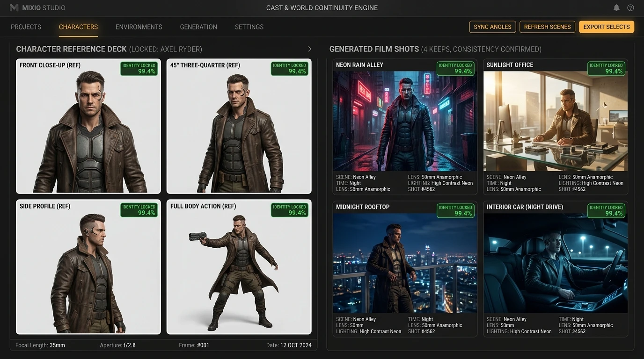The image size is (644, 359).
Task: Select the Front Close-Up reference image
Action: coord(88,126)
